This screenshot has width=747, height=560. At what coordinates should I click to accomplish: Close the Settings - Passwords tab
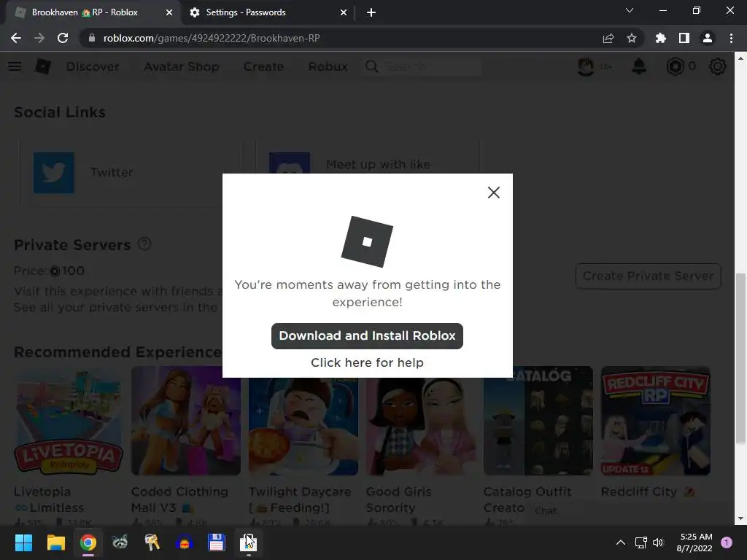coord(344,12)
